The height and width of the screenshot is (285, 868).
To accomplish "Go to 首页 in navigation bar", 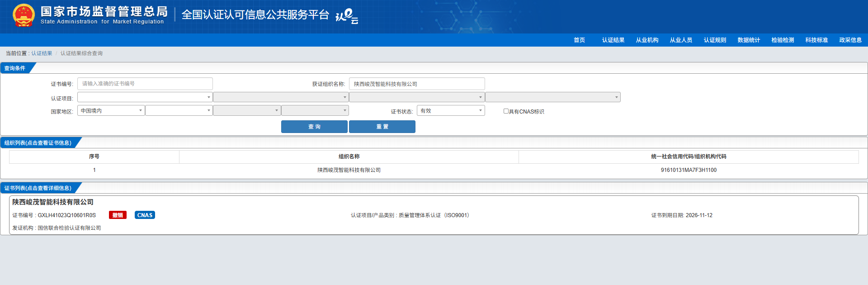I will coord(579,40).
